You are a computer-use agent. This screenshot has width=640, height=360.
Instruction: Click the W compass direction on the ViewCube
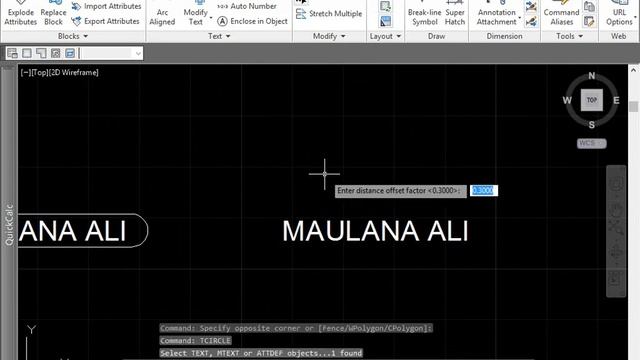click(567, 100)
